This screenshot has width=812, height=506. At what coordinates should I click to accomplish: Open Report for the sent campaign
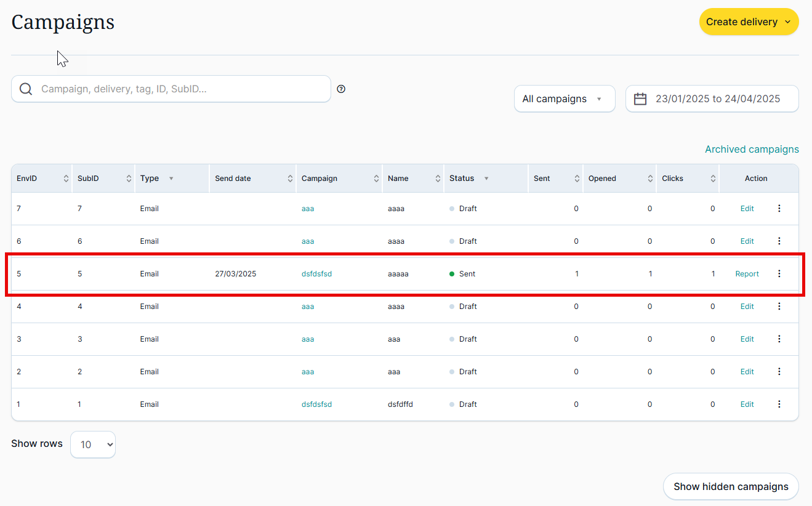pyautogui.click(x=747, y=274)
